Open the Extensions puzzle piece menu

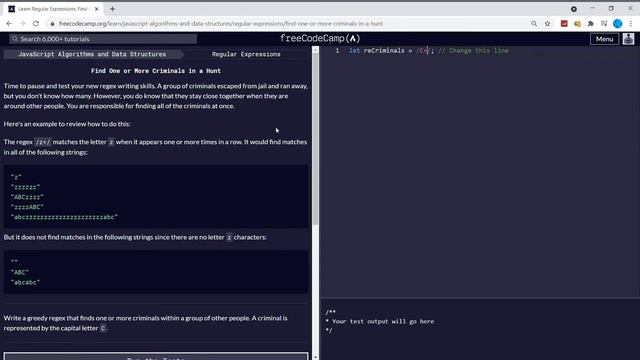click(591, 24)
